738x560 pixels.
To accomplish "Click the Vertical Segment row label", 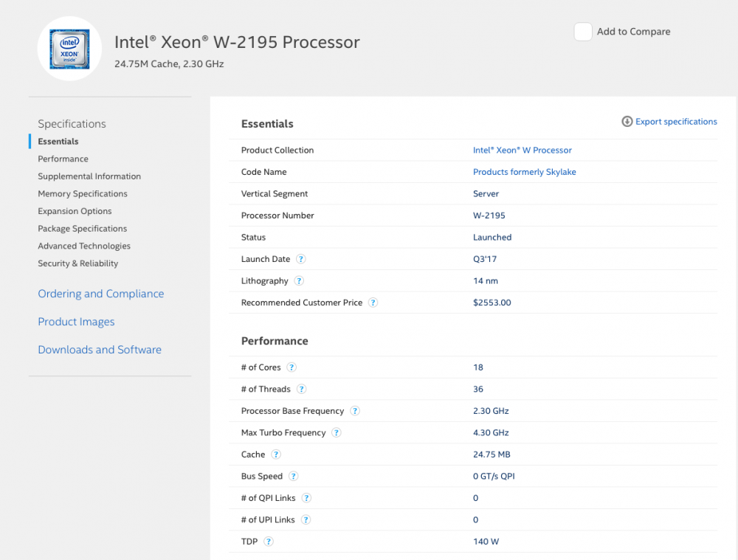I will [x=275, y=194].
